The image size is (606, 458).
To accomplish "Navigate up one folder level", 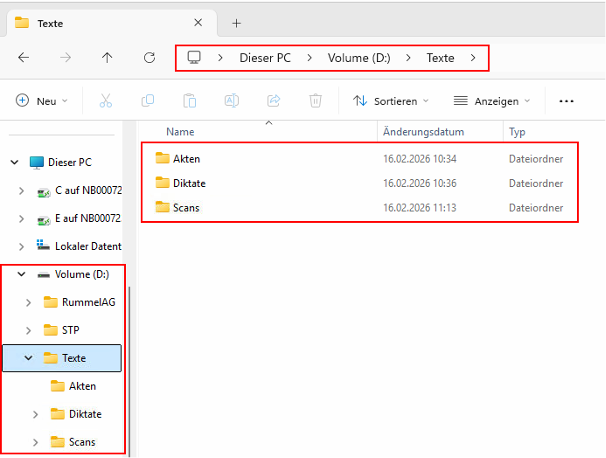I will [x=107, y=58].
